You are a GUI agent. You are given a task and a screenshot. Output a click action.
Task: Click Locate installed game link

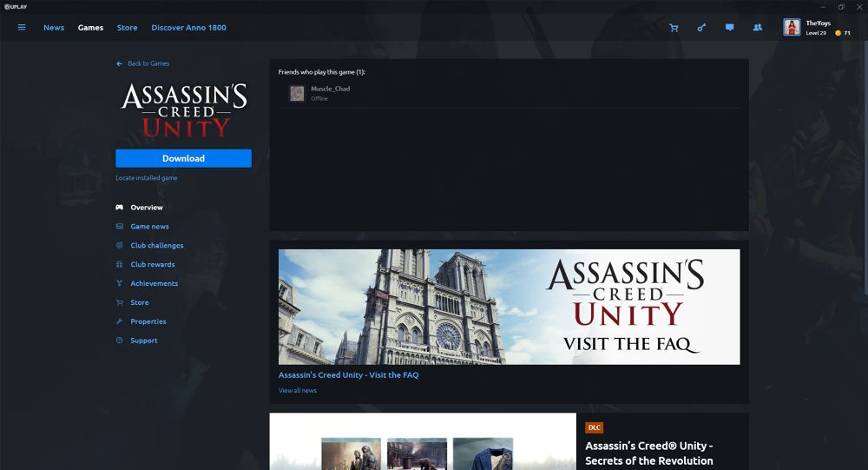(147, 178)
